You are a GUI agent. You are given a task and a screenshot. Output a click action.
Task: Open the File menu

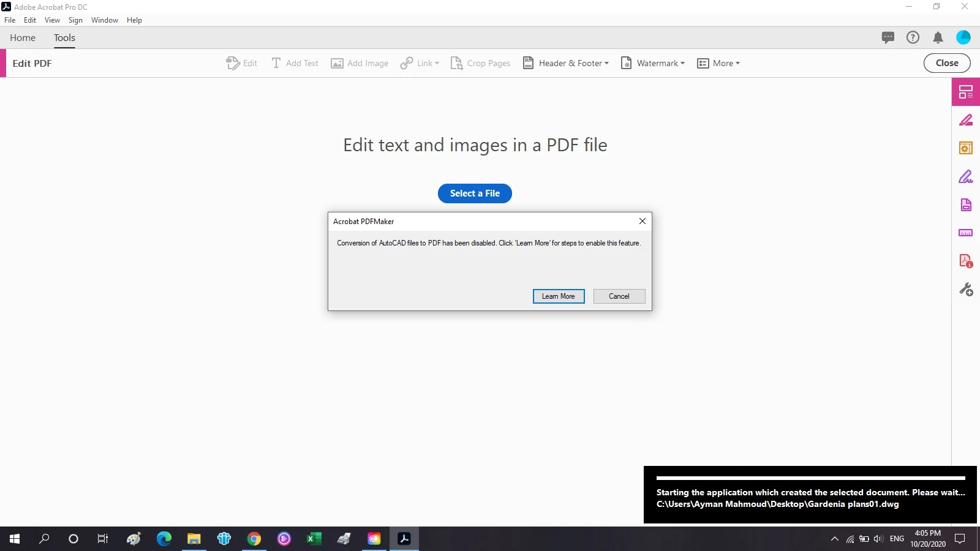click(x=10, y=20)
